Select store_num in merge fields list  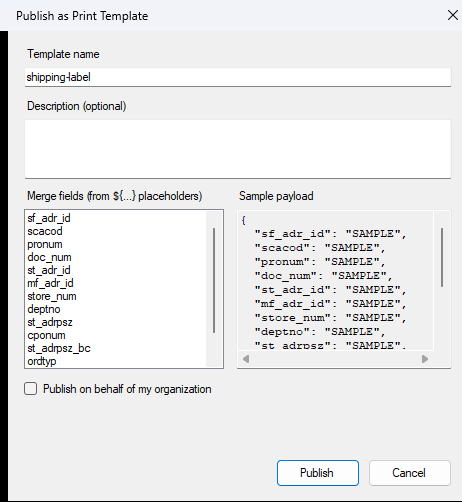point(52,296)
